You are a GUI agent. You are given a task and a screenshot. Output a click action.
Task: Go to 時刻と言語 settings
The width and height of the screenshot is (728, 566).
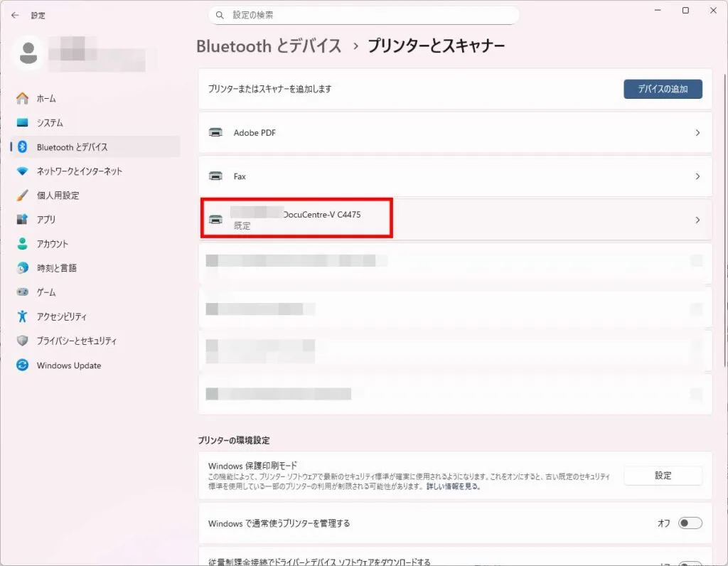tap(56, 268)
